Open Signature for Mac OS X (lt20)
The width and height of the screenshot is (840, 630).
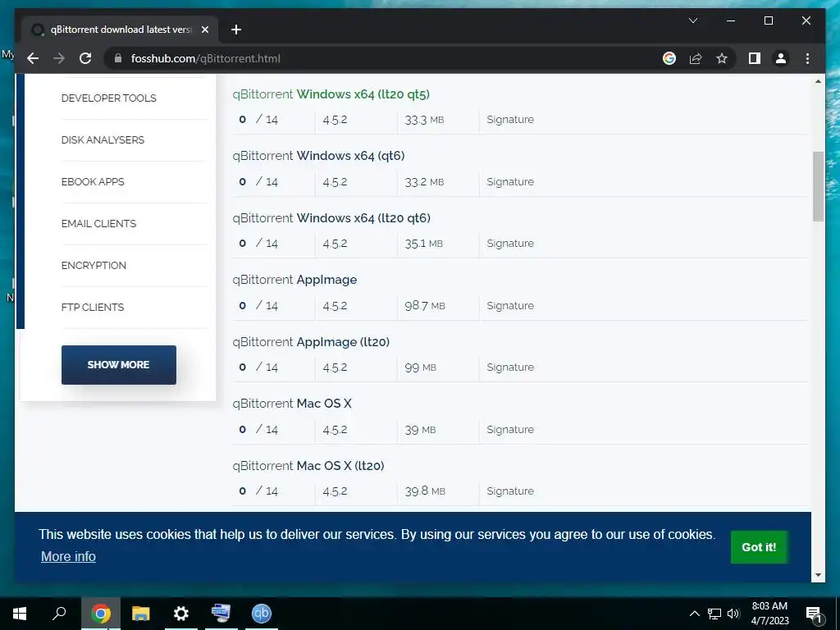pyautogui.click(x=510, y=491)
